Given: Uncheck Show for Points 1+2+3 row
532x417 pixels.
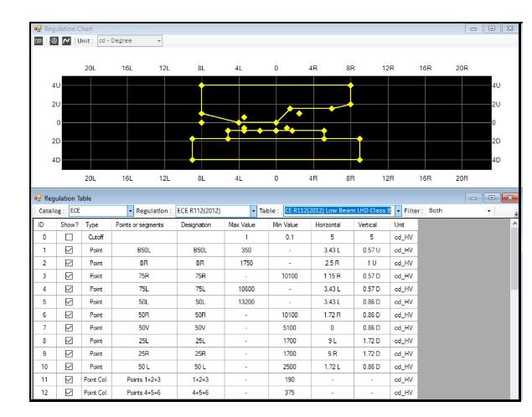Looking at the screenshot, I should 69,379.
